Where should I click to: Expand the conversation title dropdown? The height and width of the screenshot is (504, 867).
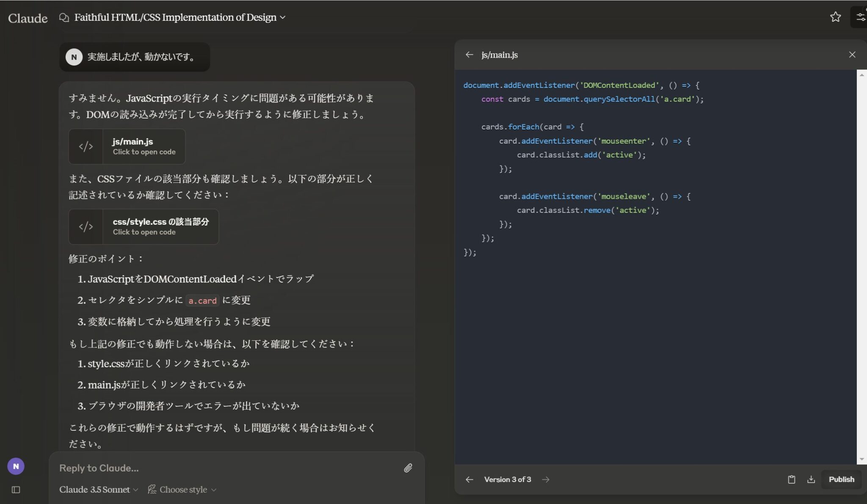pyautogui.click(x=282, y=18)
